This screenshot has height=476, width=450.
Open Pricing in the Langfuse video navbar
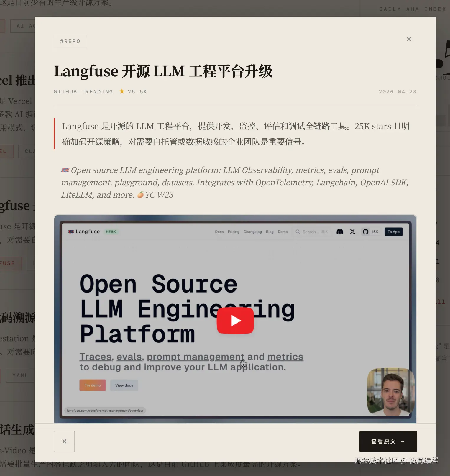(234, 232)
